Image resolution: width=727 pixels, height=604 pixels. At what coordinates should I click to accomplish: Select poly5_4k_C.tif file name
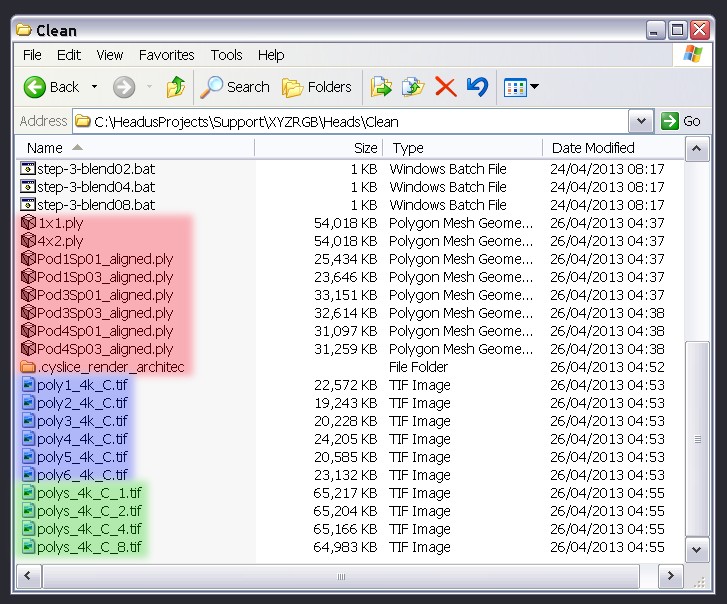pyautogui.click(x=83, y=457)
